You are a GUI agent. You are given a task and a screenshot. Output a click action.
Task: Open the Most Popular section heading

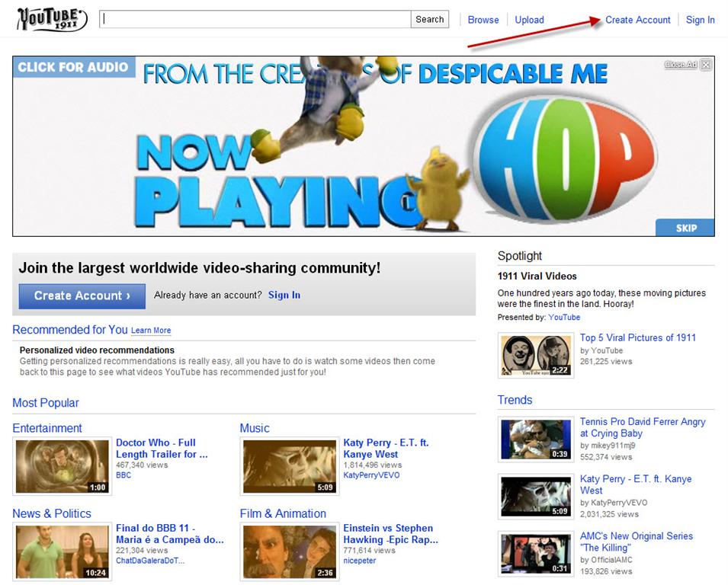[x=46, y=403]
